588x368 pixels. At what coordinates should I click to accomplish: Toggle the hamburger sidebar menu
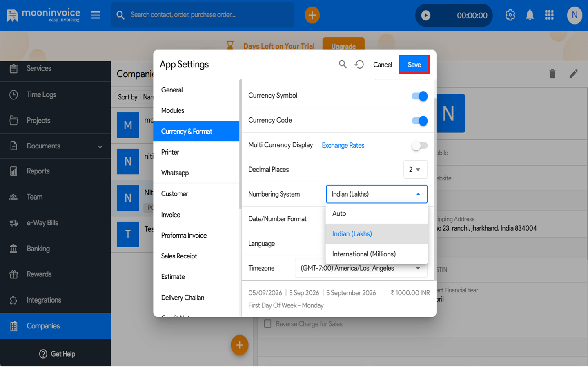coord(96,15)
